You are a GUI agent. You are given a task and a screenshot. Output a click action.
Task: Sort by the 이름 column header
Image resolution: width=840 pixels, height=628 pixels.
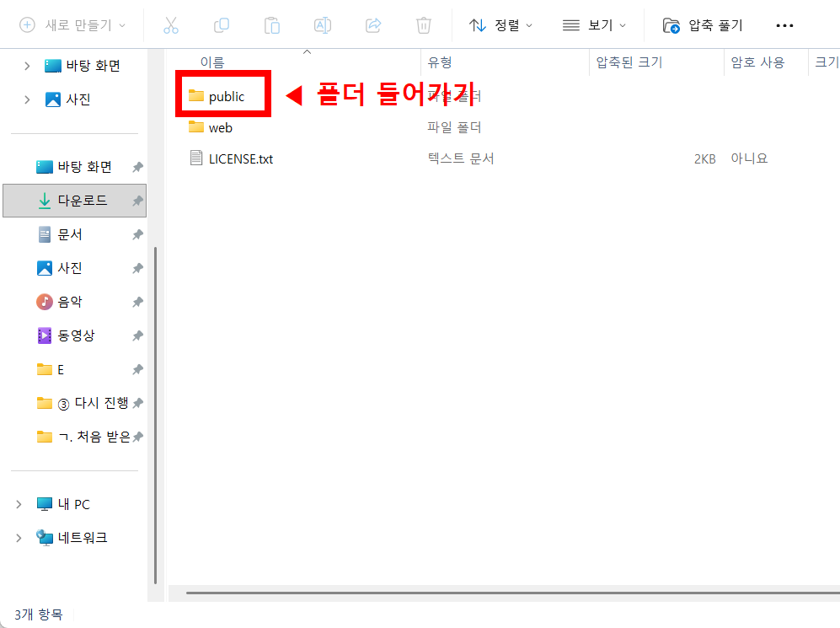(x=212, y=62)
